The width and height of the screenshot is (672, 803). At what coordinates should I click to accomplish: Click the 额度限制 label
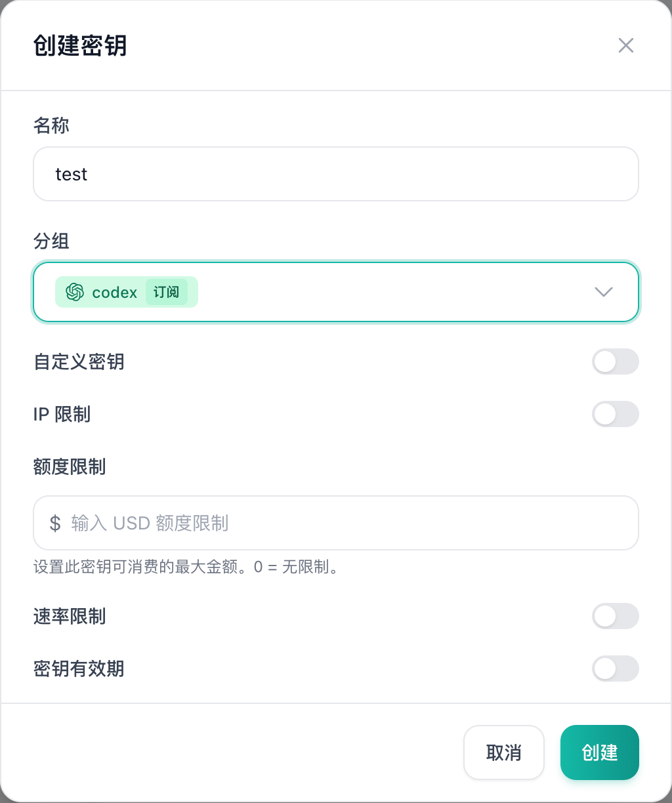(x=70, y=467)
